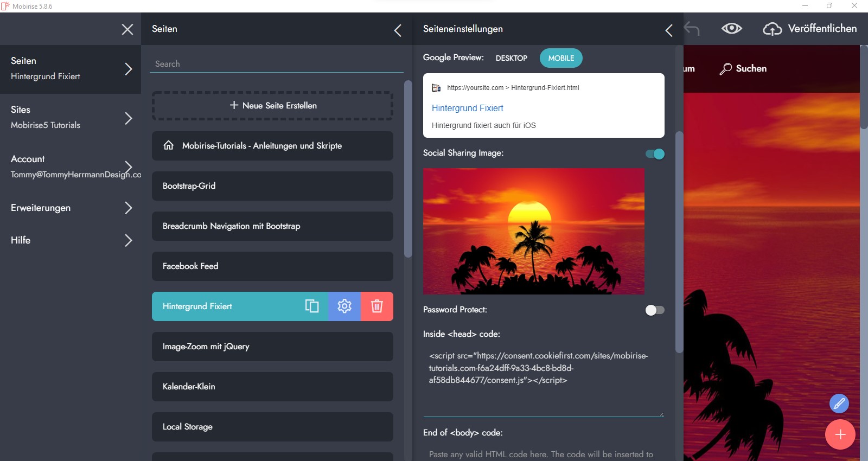The height and width of the screenshot is (461, 868).
Task: Click the pages list scrollbar
Action: pyautogui.click(x=408, y=169)
